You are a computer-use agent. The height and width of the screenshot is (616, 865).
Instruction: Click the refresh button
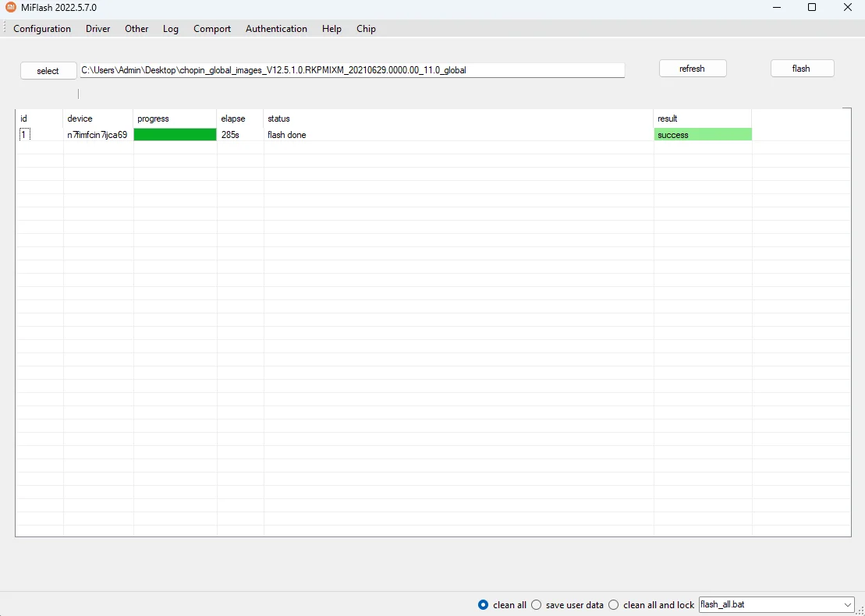coord(693,69)
